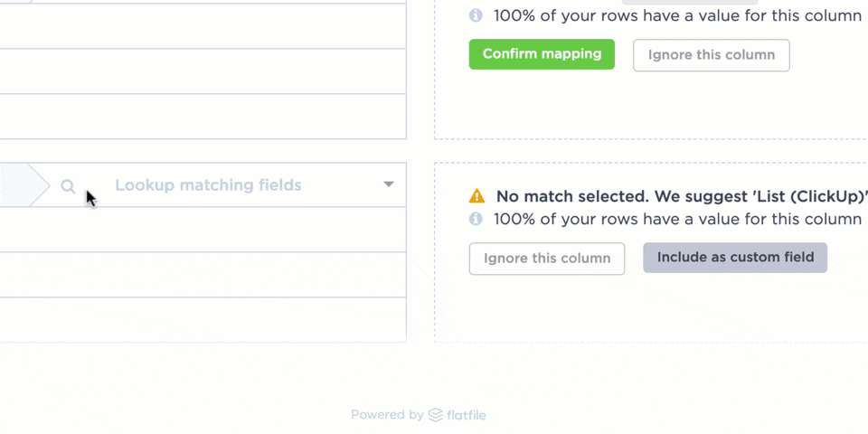
Task: Click Ignore this column under No match warning
Action: pyautogui.click(x=546, y=259)
